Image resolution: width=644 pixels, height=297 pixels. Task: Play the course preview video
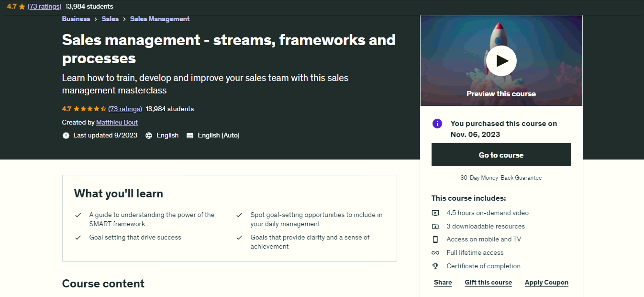click(x=501, y=61)
